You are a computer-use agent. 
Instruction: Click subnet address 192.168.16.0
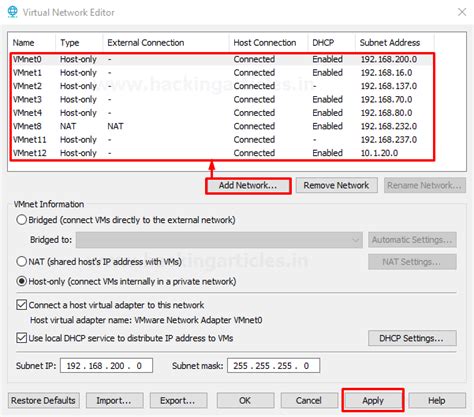[x=387, y=73]
